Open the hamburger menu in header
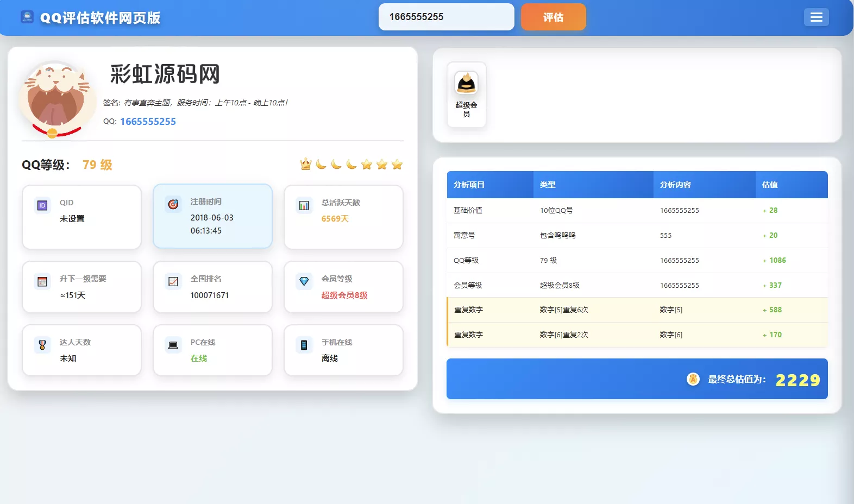This screenshot has width=854, height=504. coord(816,17)
